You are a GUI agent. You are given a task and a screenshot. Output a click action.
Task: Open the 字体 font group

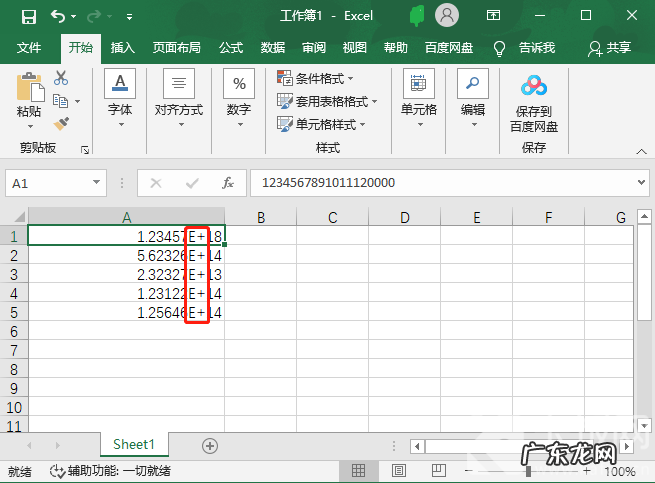(120, 99)
